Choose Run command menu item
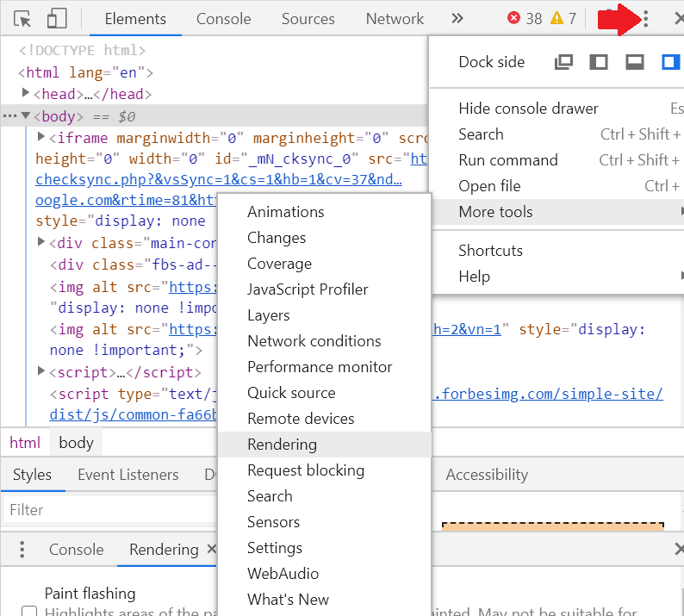 tap(557, 160)
